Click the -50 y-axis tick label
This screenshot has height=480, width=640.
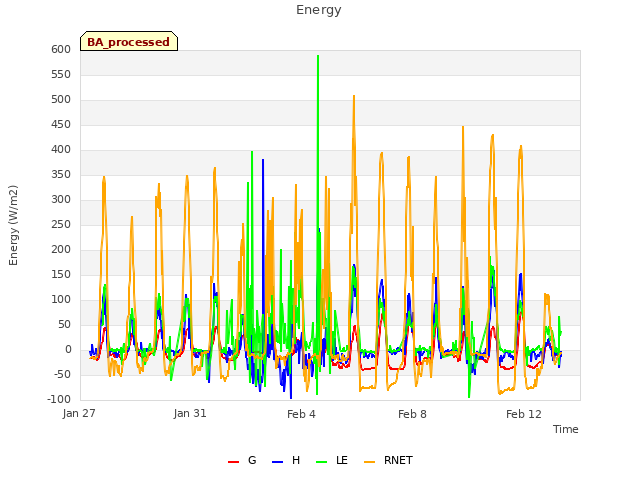tap(61, 374)
